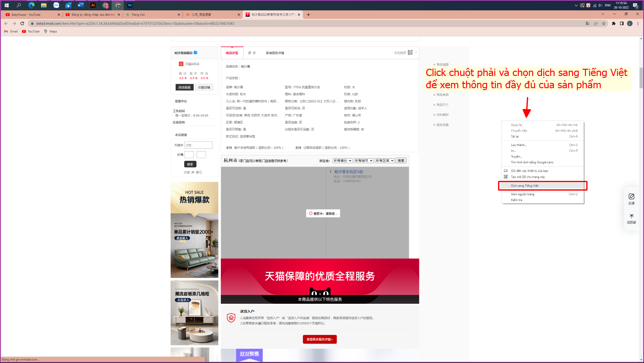Image resolution: width=644 pixels, height=363 pixels.
Task: Click the 反馈 feedback edit icon
Action: (631, 197)
